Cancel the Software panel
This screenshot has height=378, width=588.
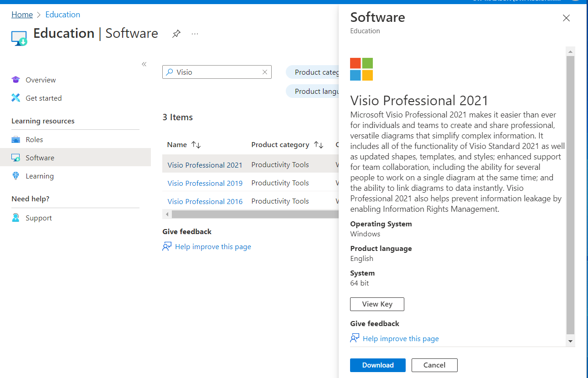pyautogui.click(x=434, y=365)
